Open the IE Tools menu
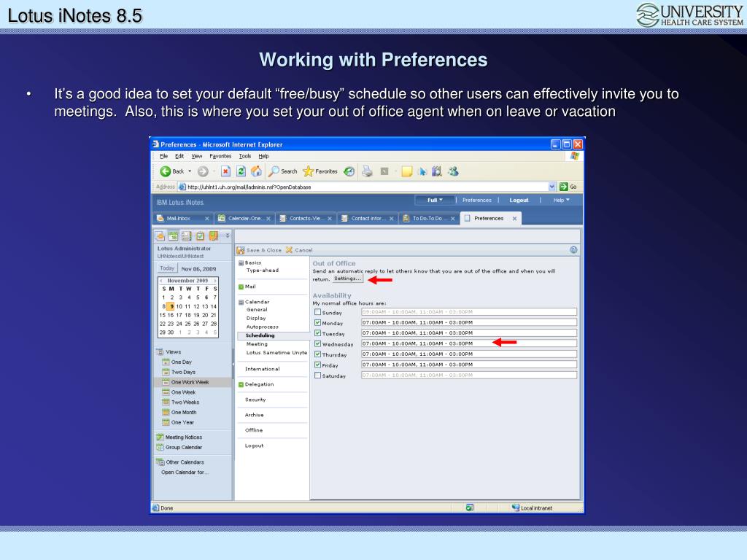Image resolution: width=747 pixels, height=560 pixels. [x=245, y=156]
